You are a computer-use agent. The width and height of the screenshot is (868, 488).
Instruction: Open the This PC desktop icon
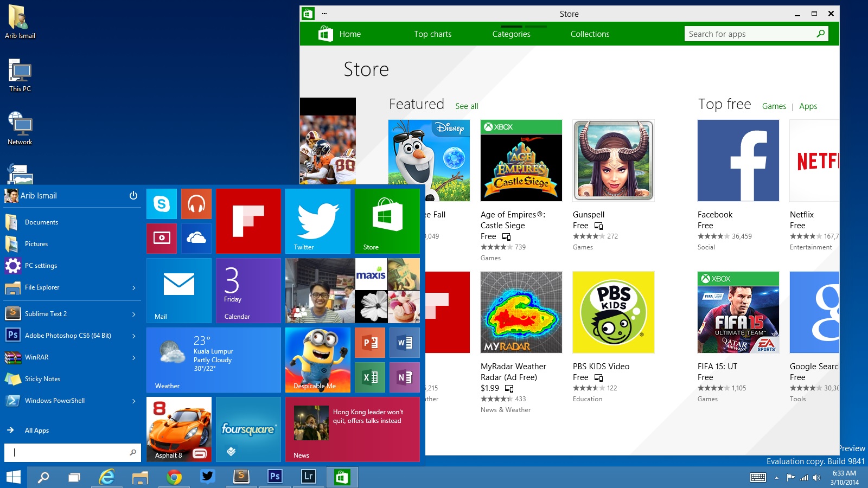(x=20, y=75)
